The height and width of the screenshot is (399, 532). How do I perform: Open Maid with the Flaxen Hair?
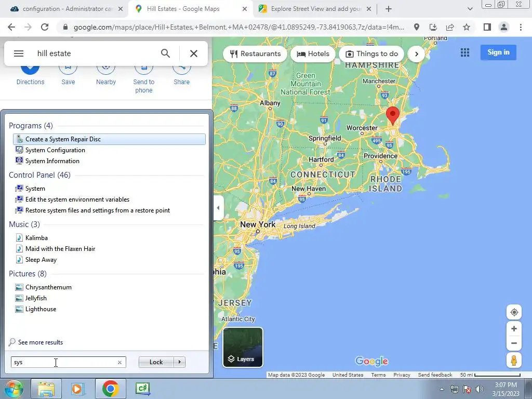pyautogui.click(x=109, y=249)
